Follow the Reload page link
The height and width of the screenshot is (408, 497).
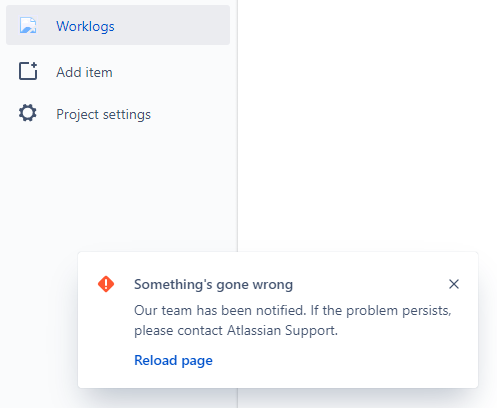173,360
